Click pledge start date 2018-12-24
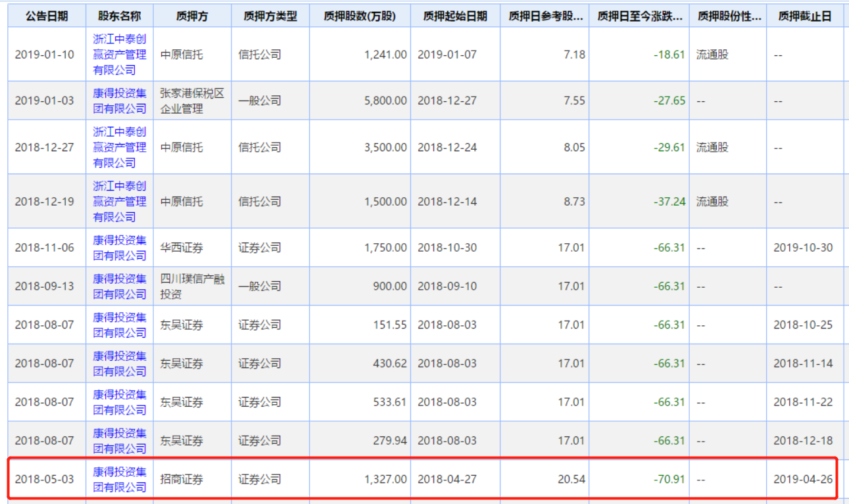Screen dimensions: 849x504 pyautogui.click(x=447, y=147)
